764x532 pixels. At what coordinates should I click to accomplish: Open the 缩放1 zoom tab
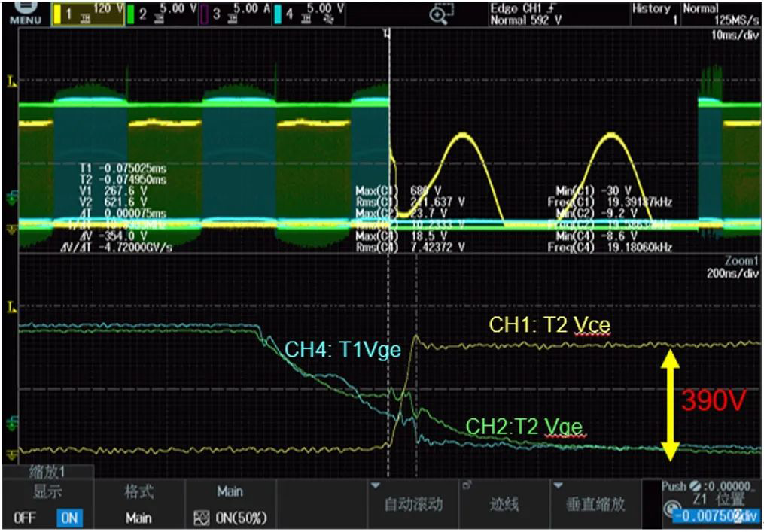[48, 472]
